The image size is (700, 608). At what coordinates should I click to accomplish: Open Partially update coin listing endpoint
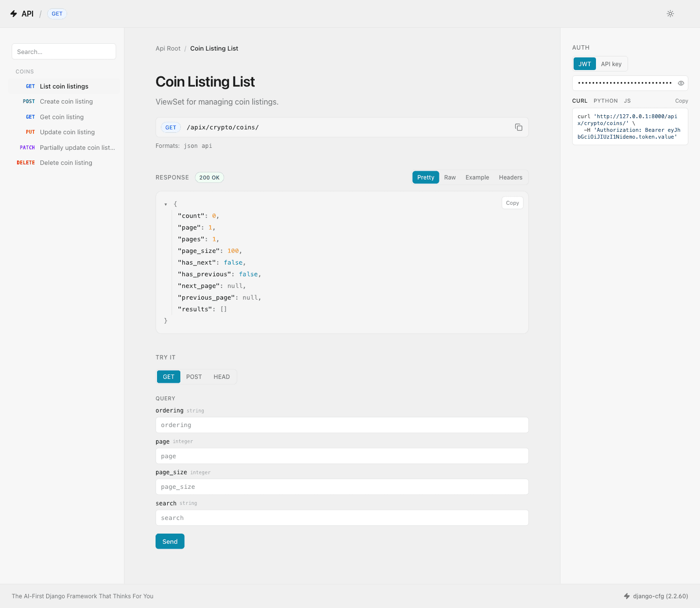coord(64,148)
